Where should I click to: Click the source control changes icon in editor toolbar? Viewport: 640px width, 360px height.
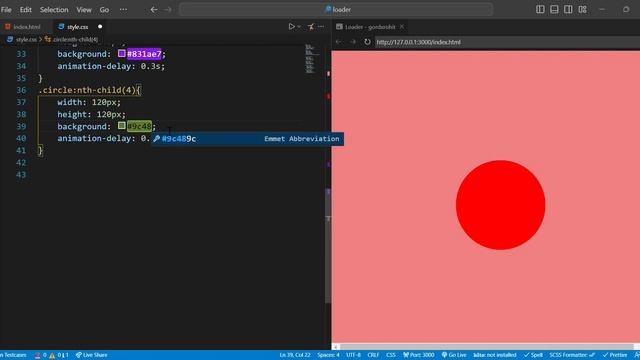pyautogui.click(x=311, y=27)
